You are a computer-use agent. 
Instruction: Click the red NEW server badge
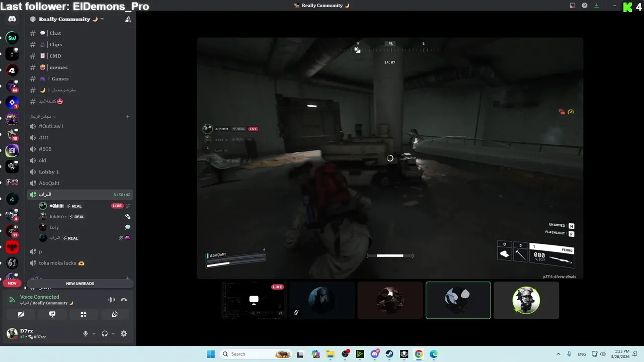tap(12, 283)
